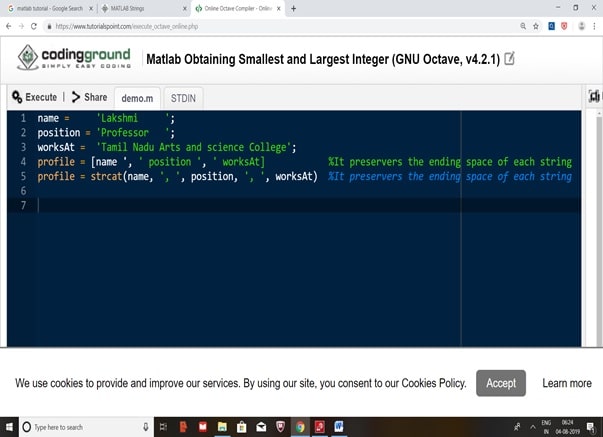Click the edit project title pencil icon
Screen dimensions: 603x437
click(x=509, y=59)
